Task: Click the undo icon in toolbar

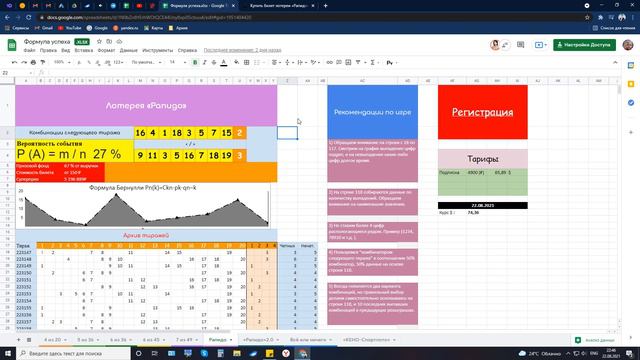Action: point(14,62)
